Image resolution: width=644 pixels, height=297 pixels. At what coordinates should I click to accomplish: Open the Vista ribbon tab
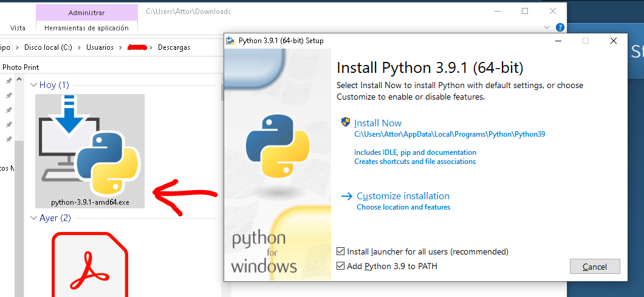(x=18, y=28)
